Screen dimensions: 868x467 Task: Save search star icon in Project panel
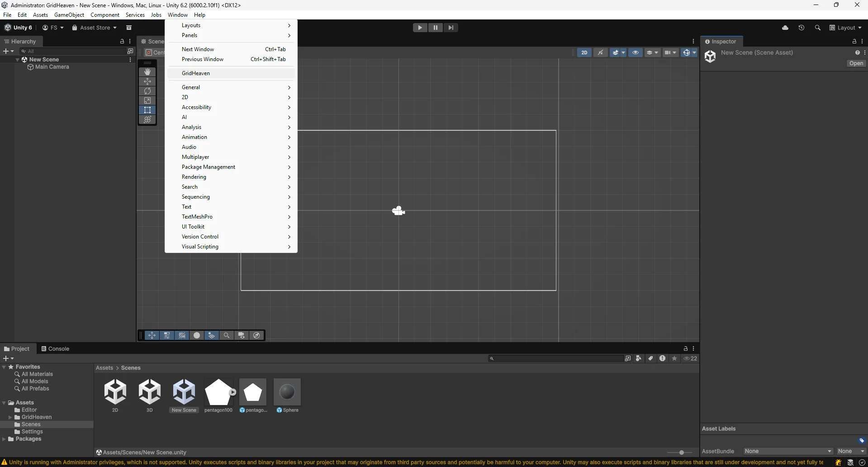(674, 358)
